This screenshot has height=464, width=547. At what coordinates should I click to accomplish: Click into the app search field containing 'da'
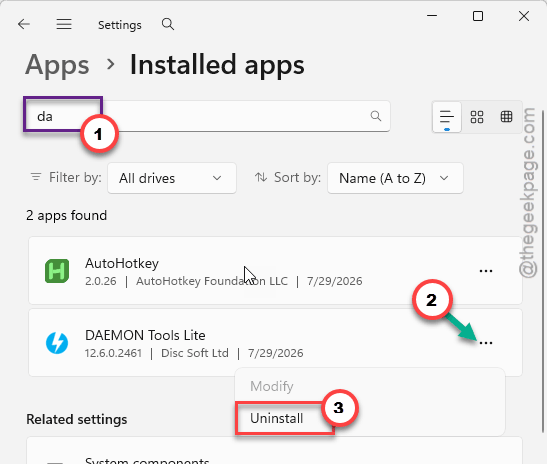(x=207, y=116)
